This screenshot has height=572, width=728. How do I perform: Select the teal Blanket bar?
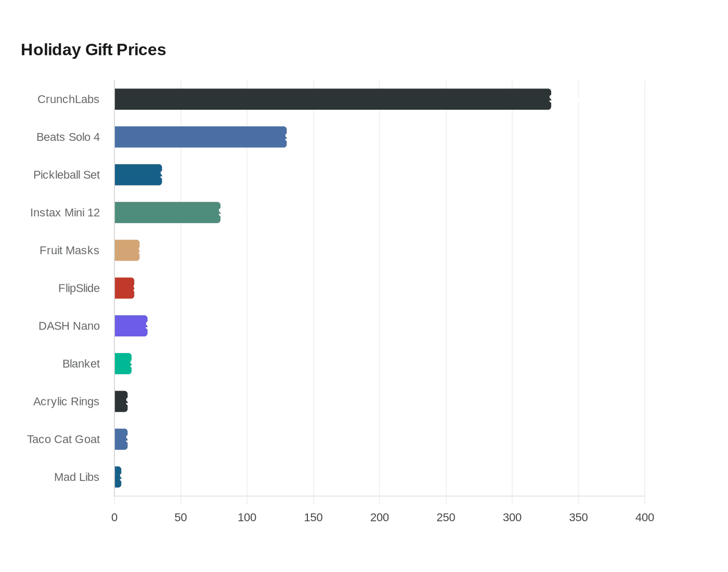point(123,363)
